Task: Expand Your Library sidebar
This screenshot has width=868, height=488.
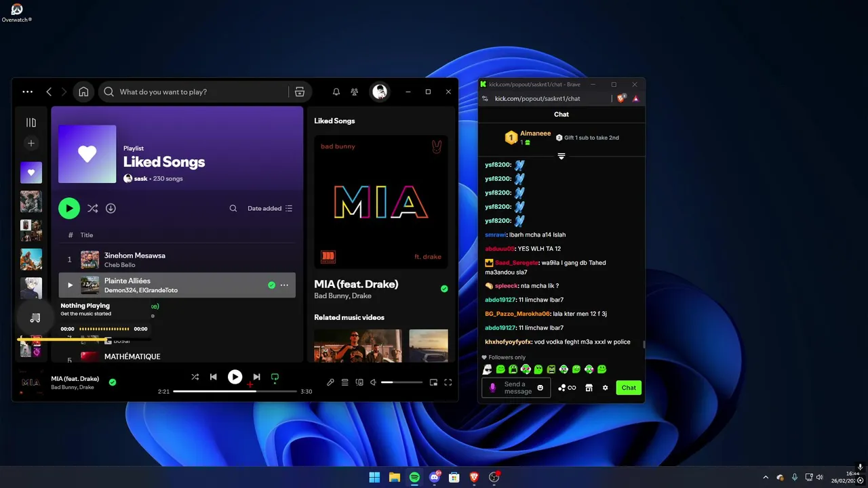Action: 31,123
